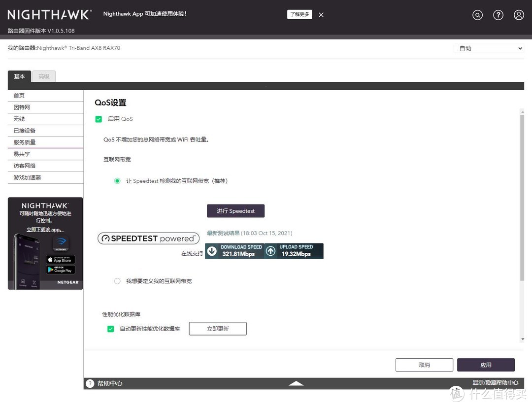Click the App Store download badge

(61, 260)
